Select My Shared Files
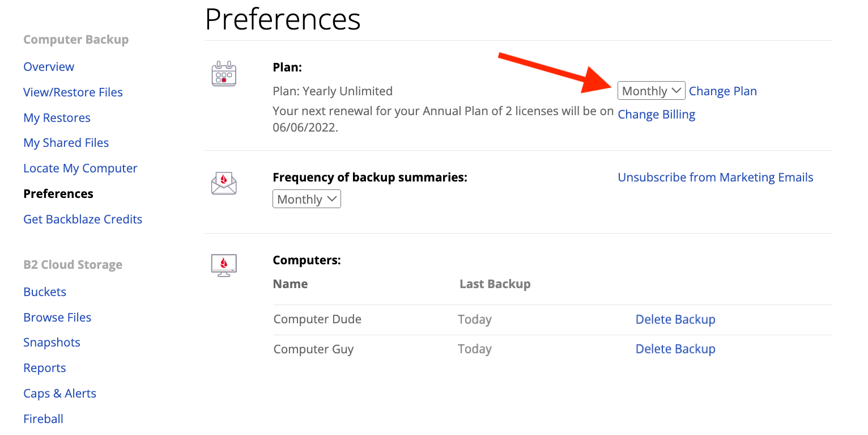The width and height of the screenshot is (868, 435). pos(66,143)
